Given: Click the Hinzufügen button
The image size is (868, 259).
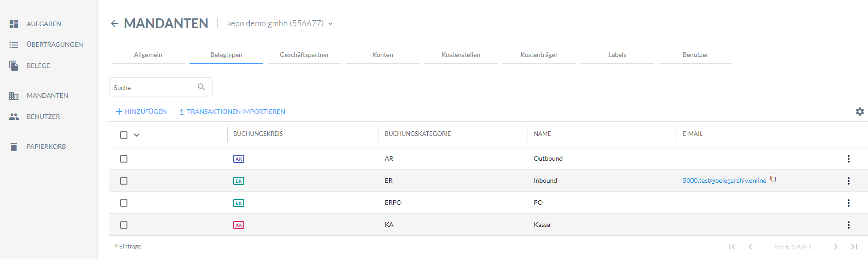Looking at the screenshot, I should 141,112.
